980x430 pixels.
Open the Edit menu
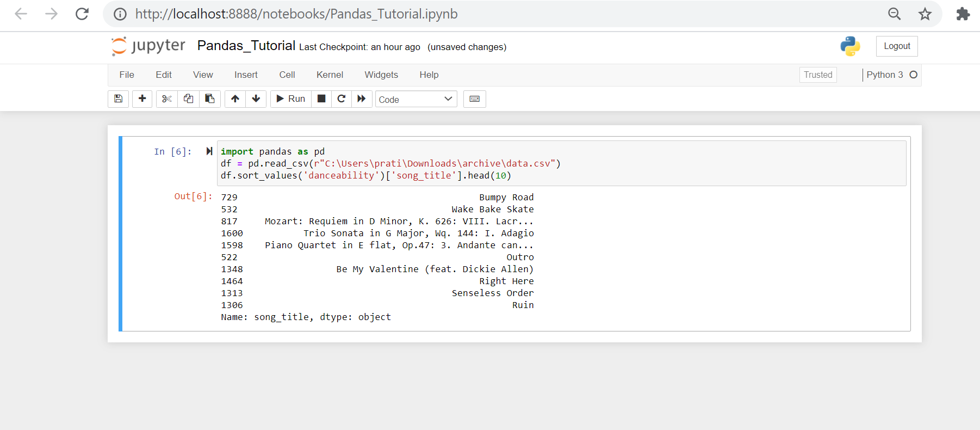tap(164, 75)
